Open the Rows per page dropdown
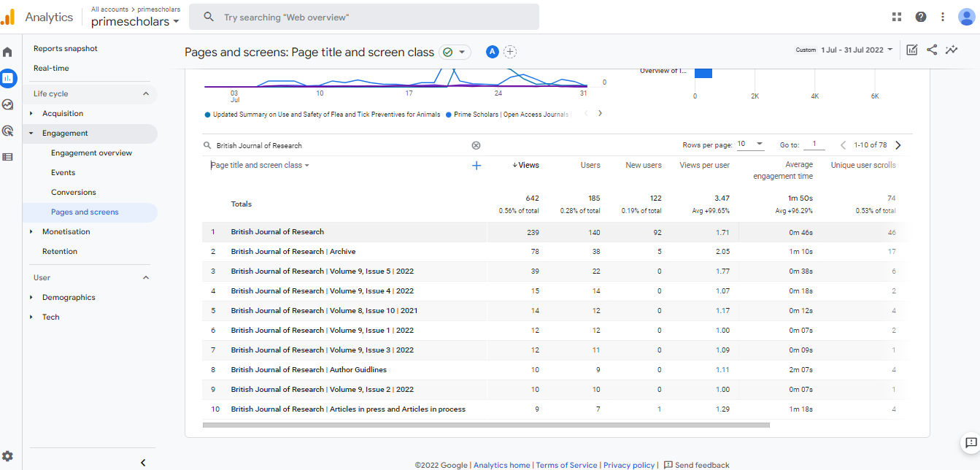Viewport: 980px width, 470px height. click(750, 145)
